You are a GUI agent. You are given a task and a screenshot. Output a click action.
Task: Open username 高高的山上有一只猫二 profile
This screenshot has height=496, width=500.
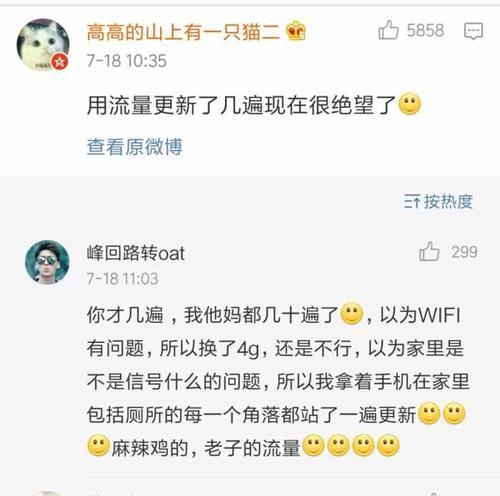click(x=183, y=32)
